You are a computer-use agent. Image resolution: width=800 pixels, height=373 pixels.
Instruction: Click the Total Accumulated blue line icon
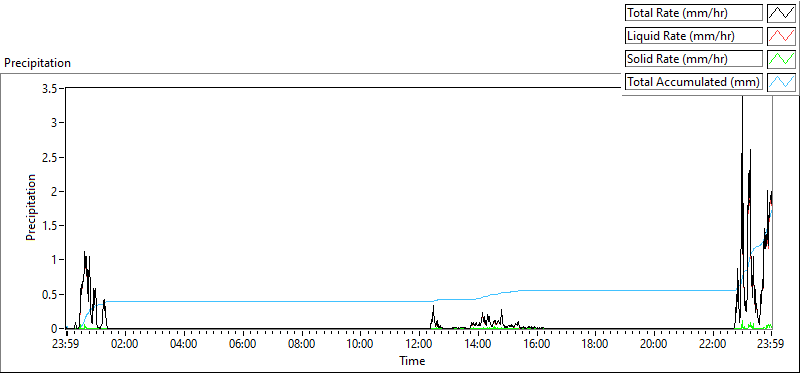[782, 82]
